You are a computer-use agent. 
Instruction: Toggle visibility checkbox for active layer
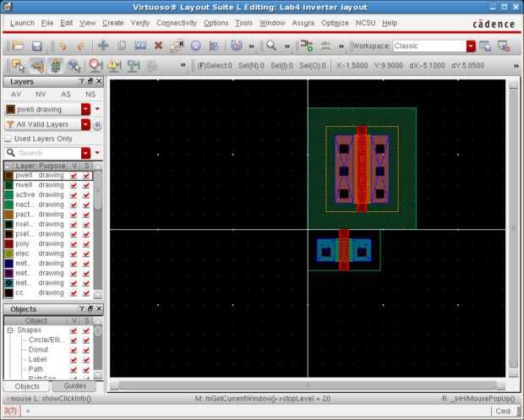(x=74, y=195)
